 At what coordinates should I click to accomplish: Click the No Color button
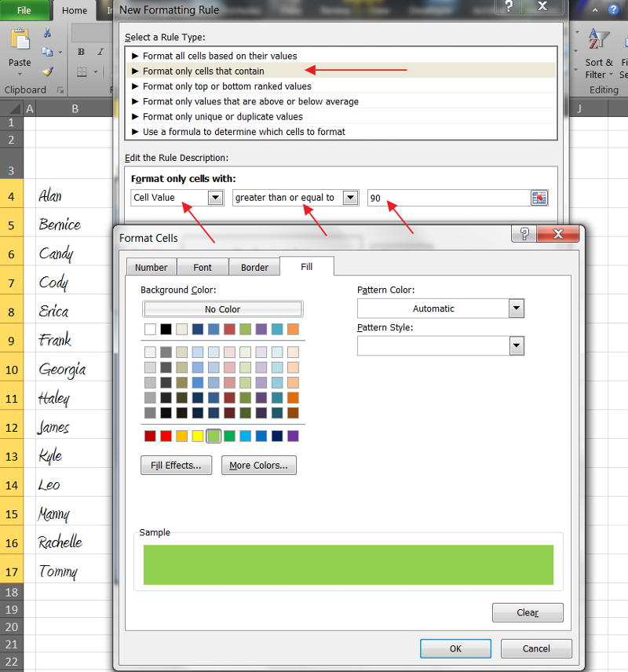coord(222,309)
